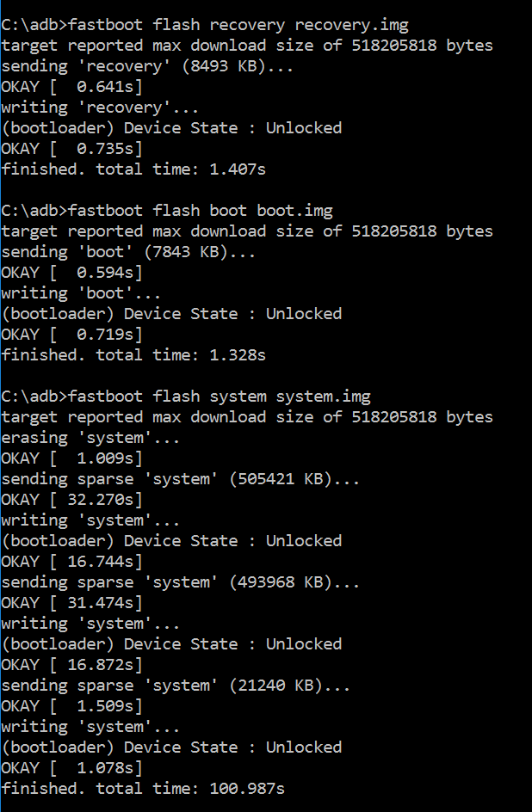Click the 'fastboot flash system system.img' command line

coord(186,397)
